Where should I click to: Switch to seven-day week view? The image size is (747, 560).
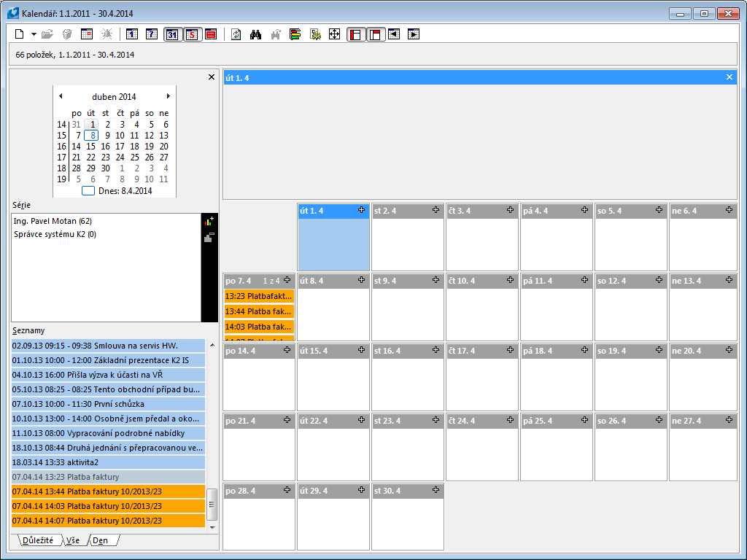click(x=152, y=34)
